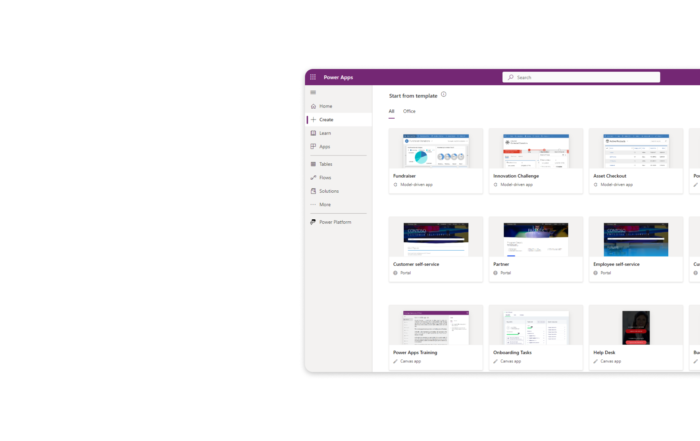Screen dimensions: 700x441
Task: Click the Customer self-service title text
Action: (416, 264)
